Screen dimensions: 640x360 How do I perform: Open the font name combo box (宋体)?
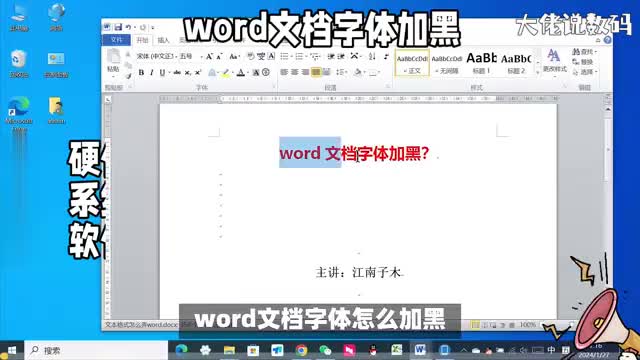(156, 56)
